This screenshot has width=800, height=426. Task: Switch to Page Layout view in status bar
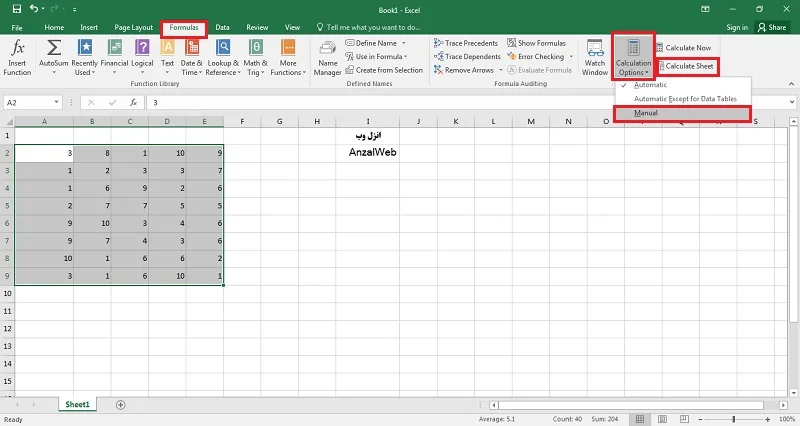pyautogui.click(x=662, y=419)
